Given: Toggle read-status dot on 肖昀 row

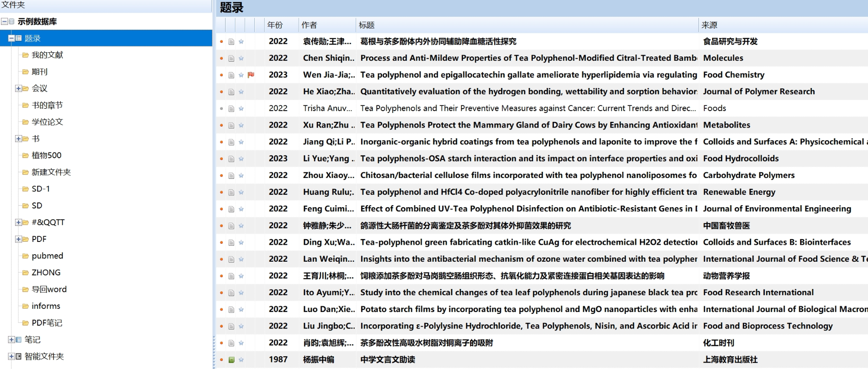Looking at the screenshot, I should point(221,343).
